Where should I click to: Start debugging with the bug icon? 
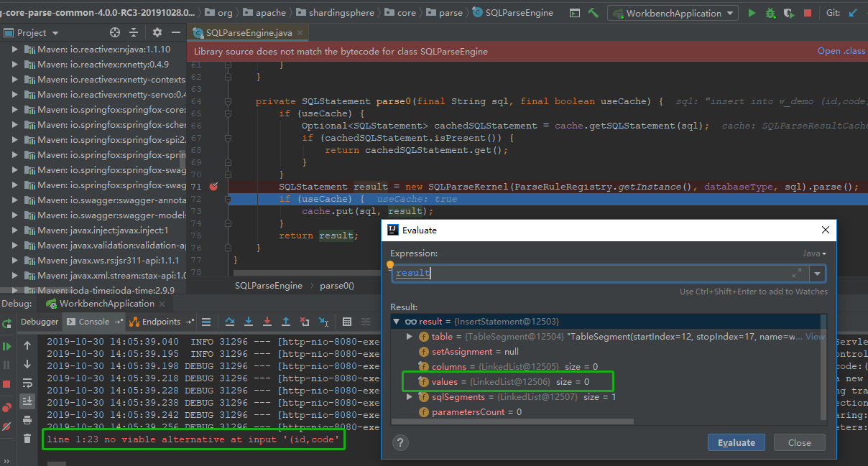[770, 13]
